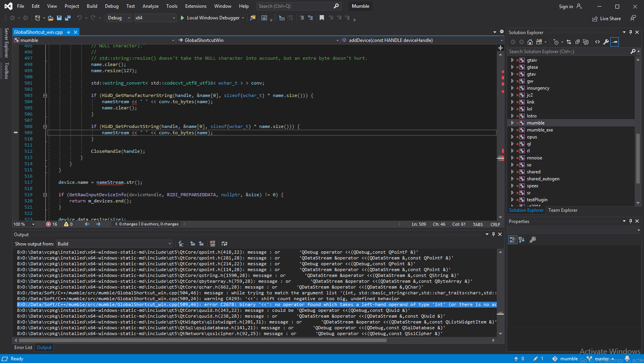
Task: Clear all output using the Clear All icon
Action: pos(212,244)
